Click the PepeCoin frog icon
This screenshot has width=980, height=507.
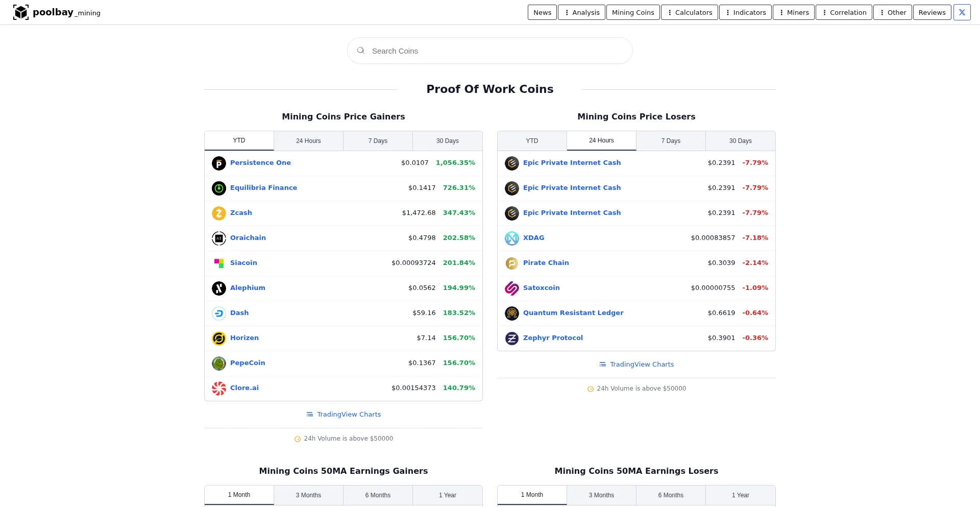coord(219,364)
